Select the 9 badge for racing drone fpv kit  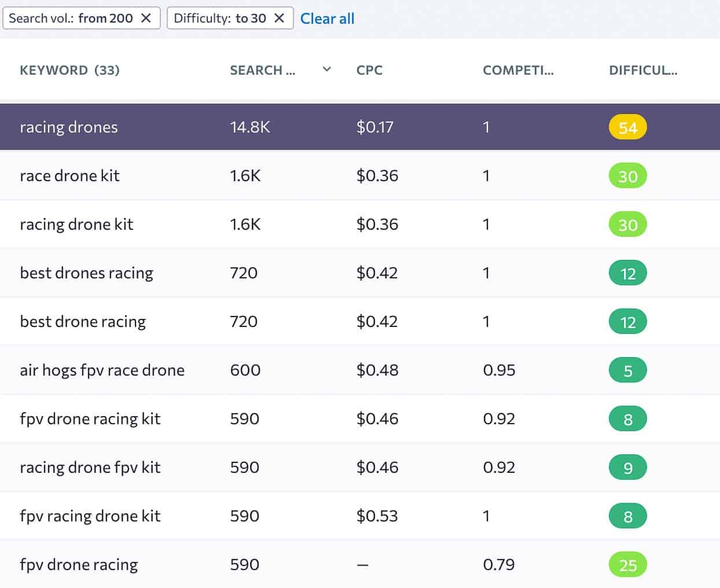point(627,467)
